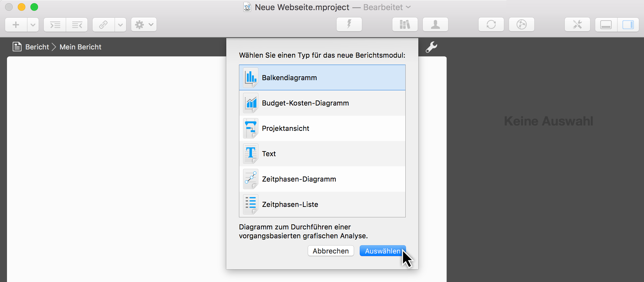Open the dropdown arrow beside the add button
Viewport: 644px width, 282px height.
(33, 25)
